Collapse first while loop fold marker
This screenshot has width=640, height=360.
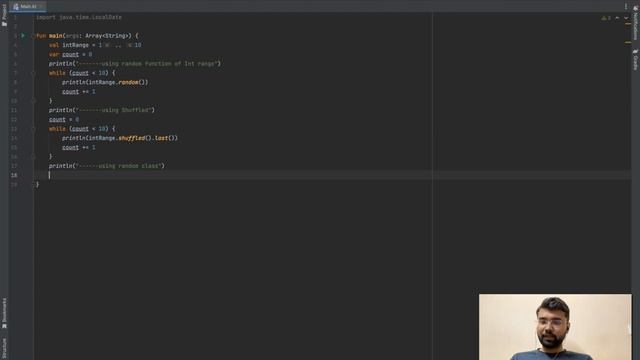tap(33, 73)
